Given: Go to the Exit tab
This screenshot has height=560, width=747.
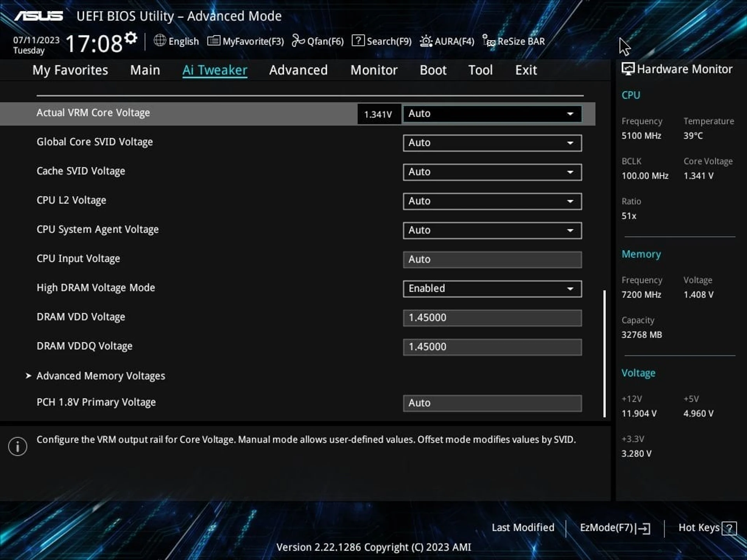Looking at the screenshot, I should point(526,70).
